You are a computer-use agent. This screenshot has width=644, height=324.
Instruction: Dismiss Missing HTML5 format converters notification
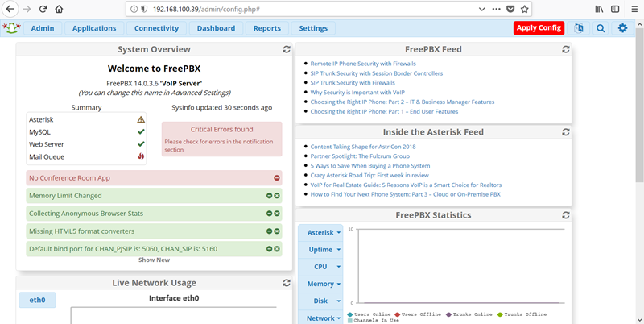pos(277,231)
